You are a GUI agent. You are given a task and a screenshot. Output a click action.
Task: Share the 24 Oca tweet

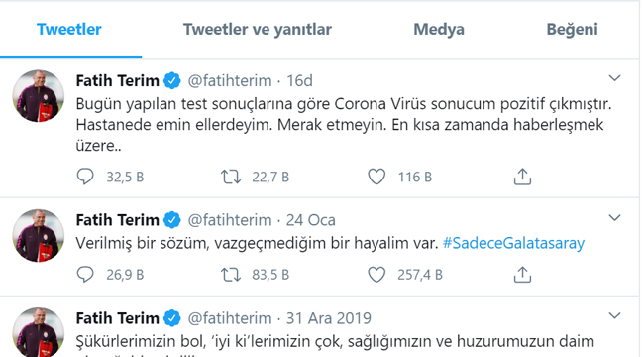click(522, 275)
